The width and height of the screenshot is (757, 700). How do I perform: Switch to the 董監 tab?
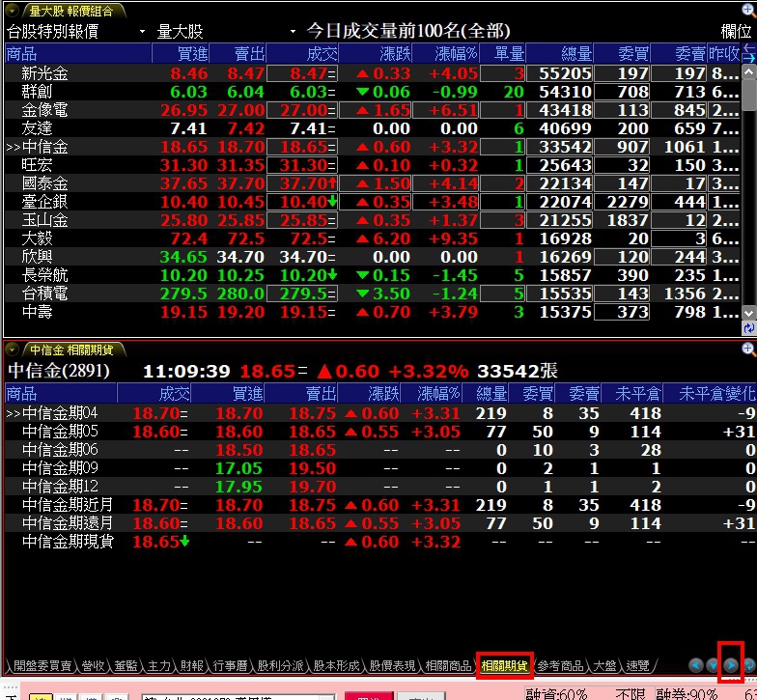(126, 666)
